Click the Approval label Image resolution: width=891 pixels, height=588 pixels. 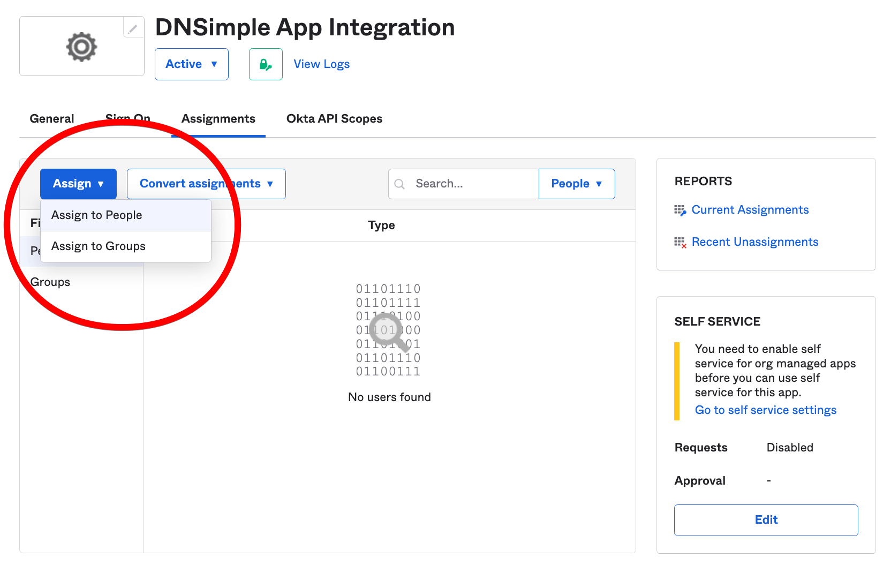(x=700, y=481)
